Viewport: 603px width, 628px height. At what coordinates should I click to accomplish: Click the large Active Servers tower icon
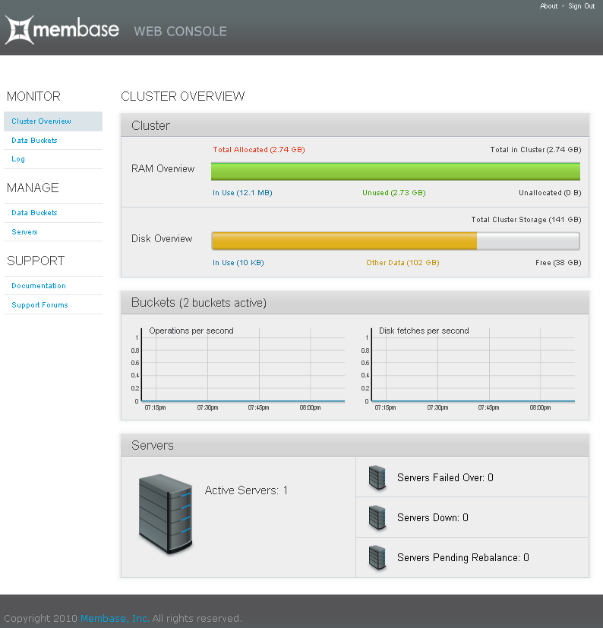coord(165,514)
